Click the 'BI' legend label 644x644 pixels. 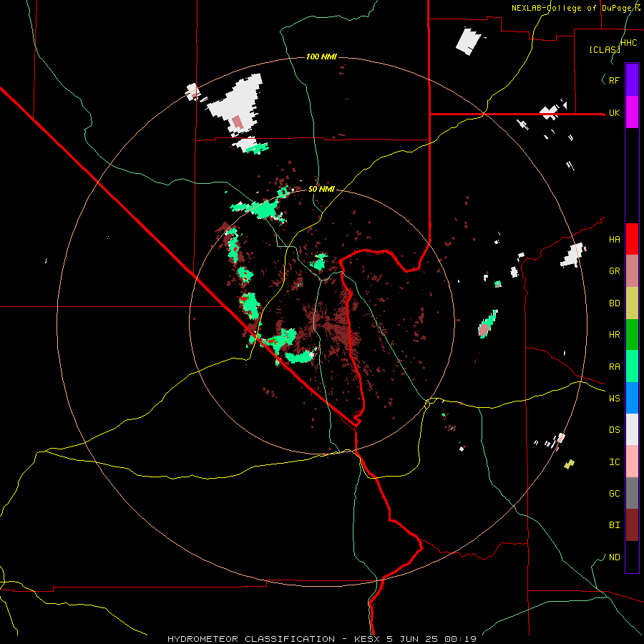pos(614,525)
